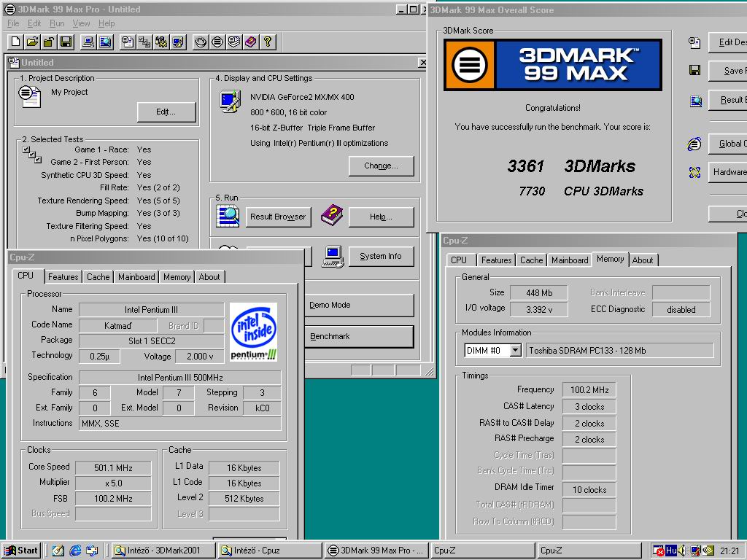Click the selected tests checkboxes icon
Screen dimensions: 747x560
tap(32, 155)
